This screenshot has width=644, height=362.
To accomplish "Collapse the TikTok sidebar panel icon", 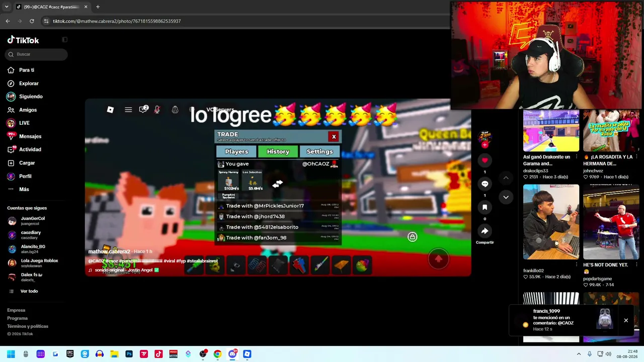I will (x=64, y=40).
